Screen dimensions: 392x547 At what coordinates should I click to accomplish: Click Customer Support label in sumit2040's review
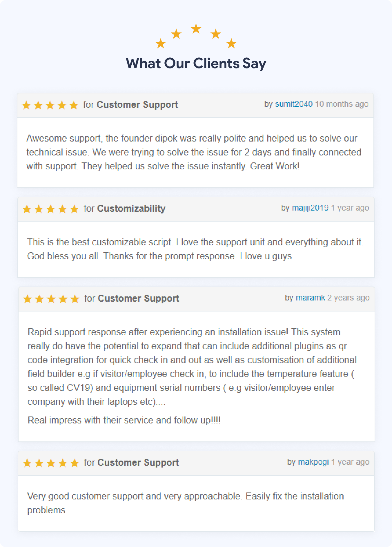[x=137, y=105]
